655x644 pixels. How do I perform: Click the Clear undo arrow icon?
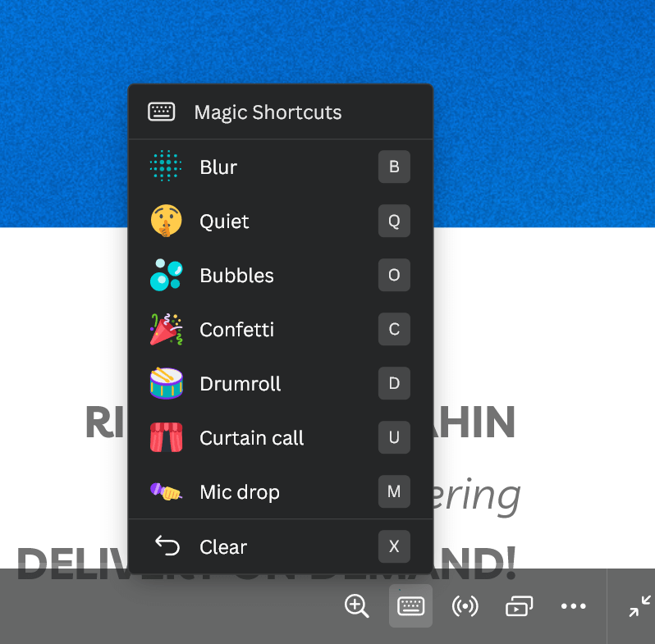click(x=167, y=546)
